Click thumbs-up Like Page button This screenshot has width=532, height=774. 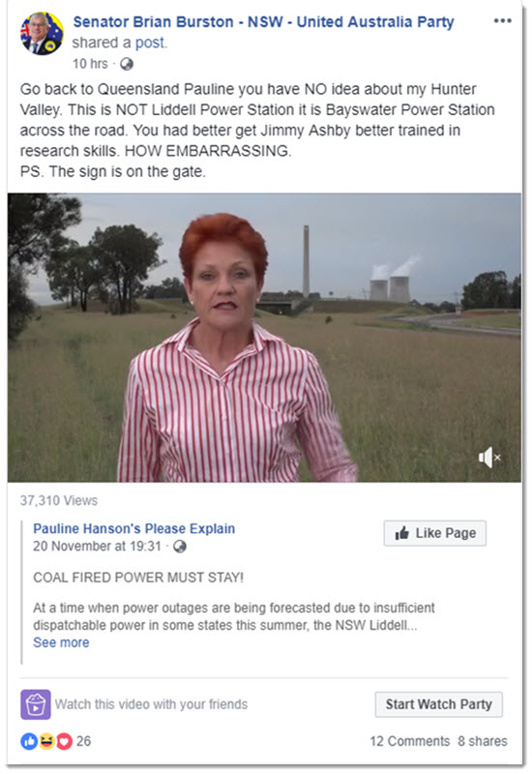tap(434, 533)
